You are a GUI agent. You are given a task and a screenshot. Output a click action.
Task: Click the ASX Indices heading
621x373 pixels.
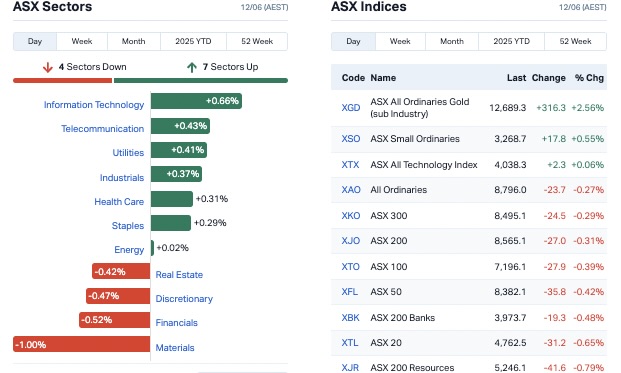pos(369,7)
